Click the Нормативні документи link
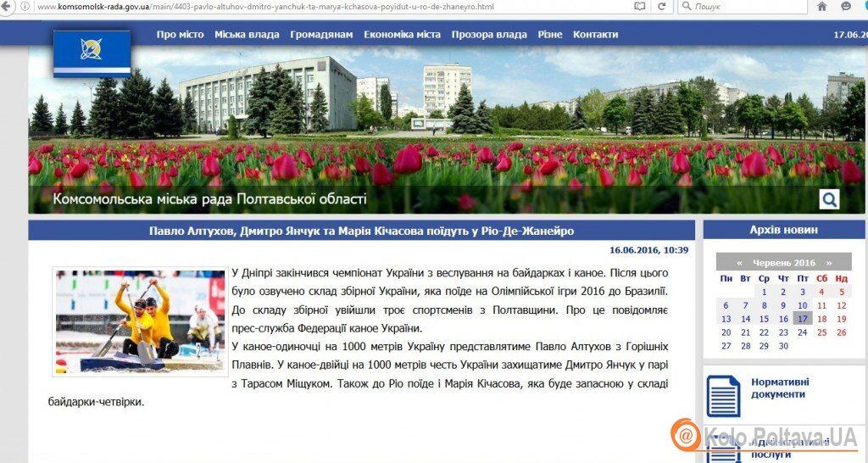868x463 pixels. click(780, 388)
